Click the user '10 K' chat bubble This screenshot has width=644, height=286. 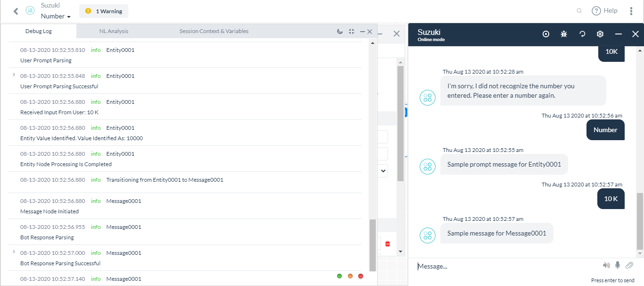[611, 199]
